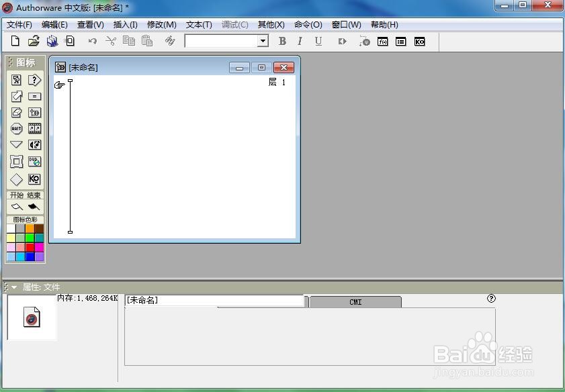
Task: Choose the cyan icon color swatch
Action: (21, 256)
